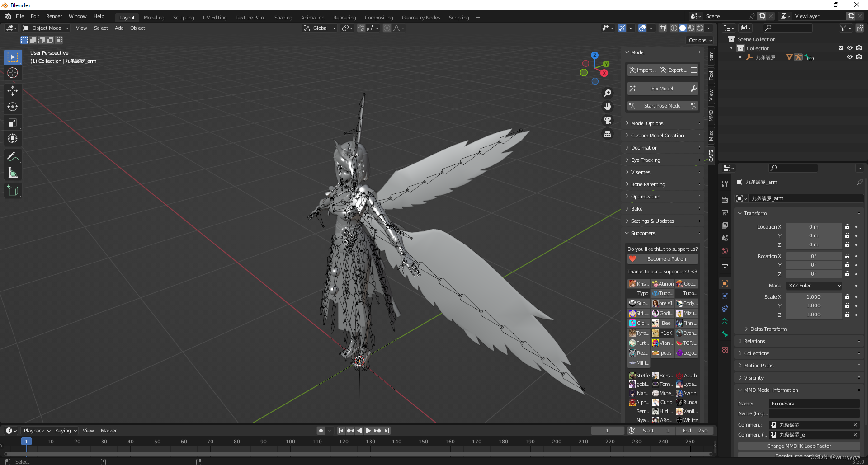Hide the 九条裟罗 armature with eye toggle
The image size is (868, 465).
(849, 57)
